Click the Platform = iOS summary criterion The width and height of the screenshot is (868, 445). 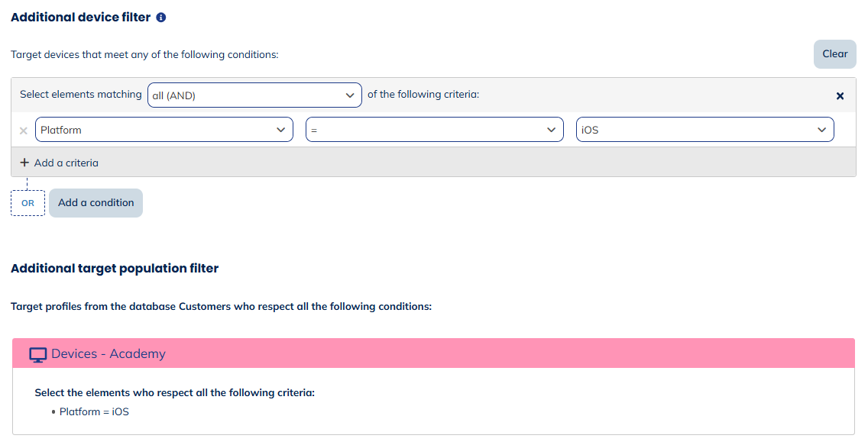point(94,412)
